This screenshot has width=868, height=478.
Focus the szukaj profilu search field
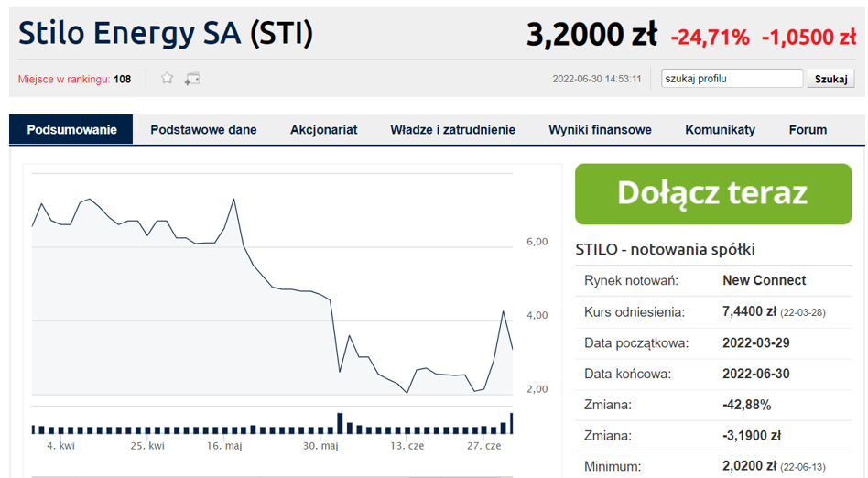pos(732,79)
